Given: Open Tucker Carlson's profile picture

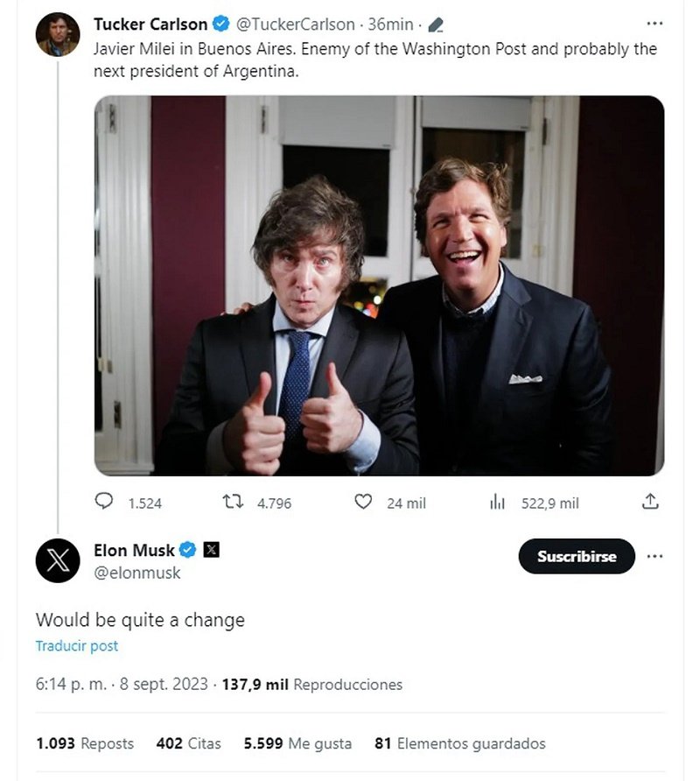Looking at the screenshot, I should pyautogui.click(x=58, y=35).
